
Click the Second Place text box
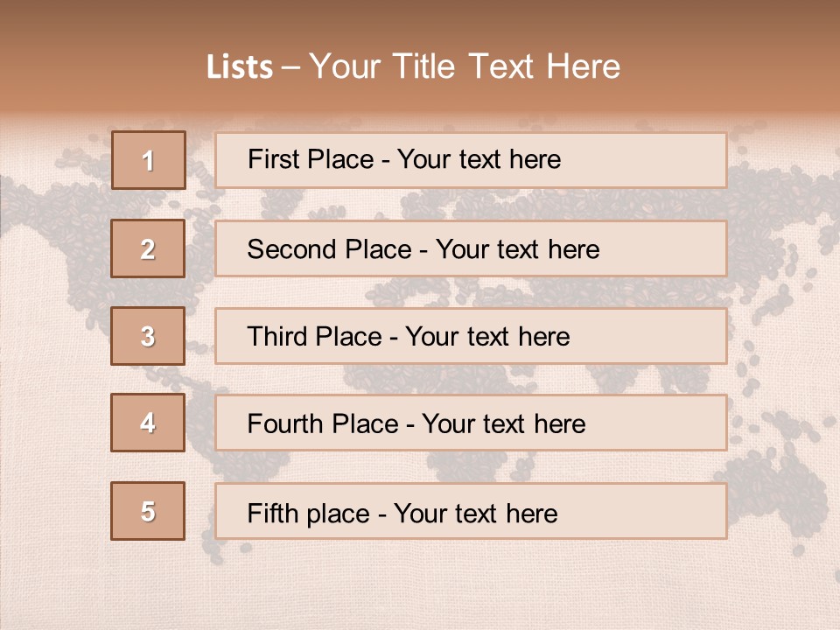(x=471, y=248)
